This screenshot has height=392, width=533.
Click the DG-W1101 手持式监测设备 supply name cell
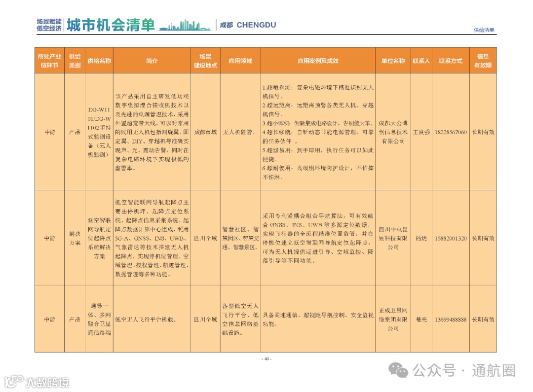click(x=99, y=132)
